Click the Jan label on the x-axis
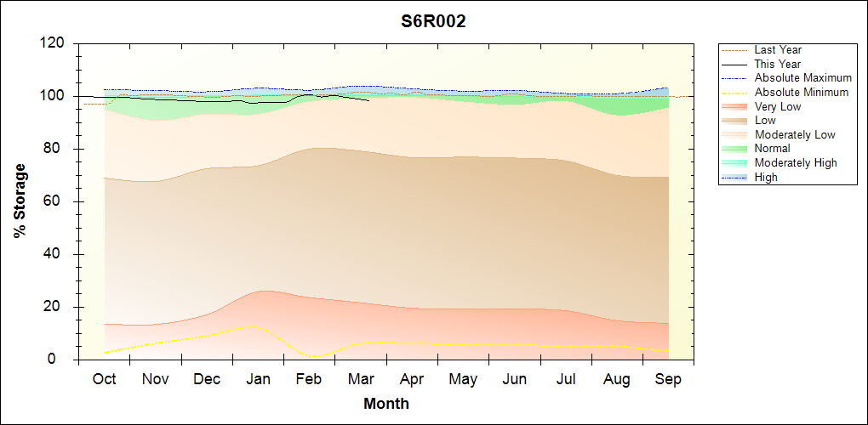868x425 pixels. point(258,379)
